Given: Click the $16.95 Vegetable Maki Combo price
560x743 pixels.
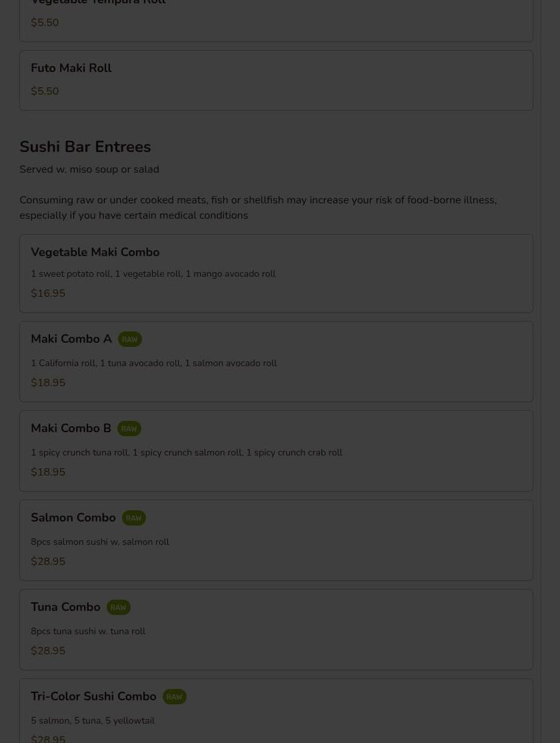Looking at the screenshot, I should tap(48, 293).
